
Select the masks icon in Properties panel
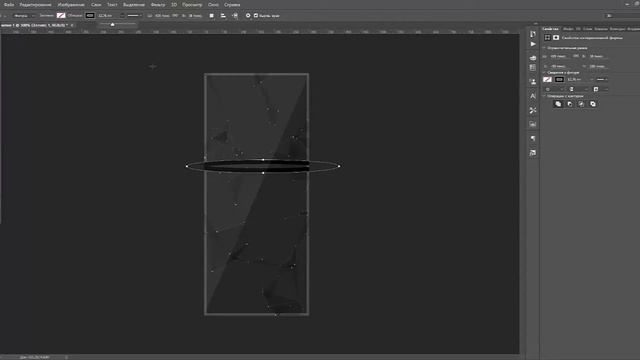(x=556, y=38)
